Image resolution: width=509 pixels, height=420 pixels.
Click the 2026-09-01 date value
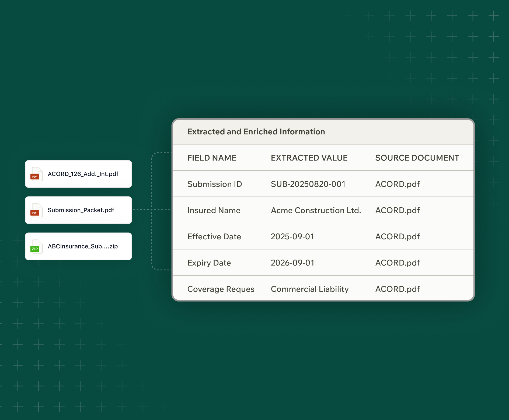tap(292, 263)
